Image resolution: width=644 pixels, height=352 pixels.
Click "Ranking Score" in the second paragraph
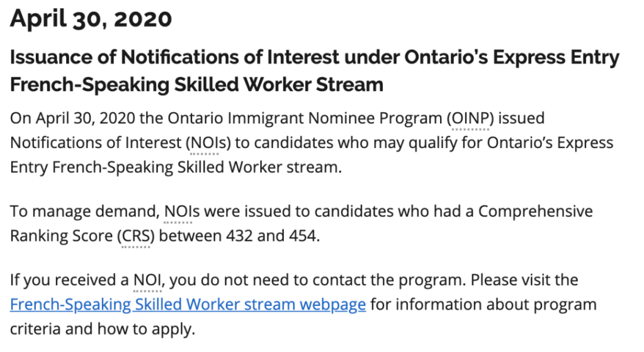(60, 236)
